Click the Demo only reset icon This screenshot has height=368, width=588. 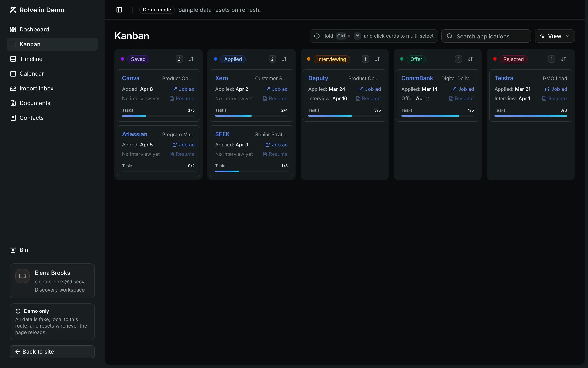click(18, 311)
